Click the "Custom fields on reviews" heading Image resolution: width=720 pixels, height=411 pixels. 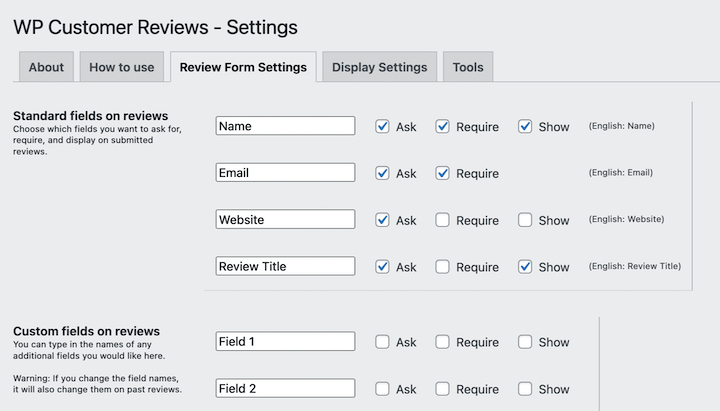pos(86,331)
